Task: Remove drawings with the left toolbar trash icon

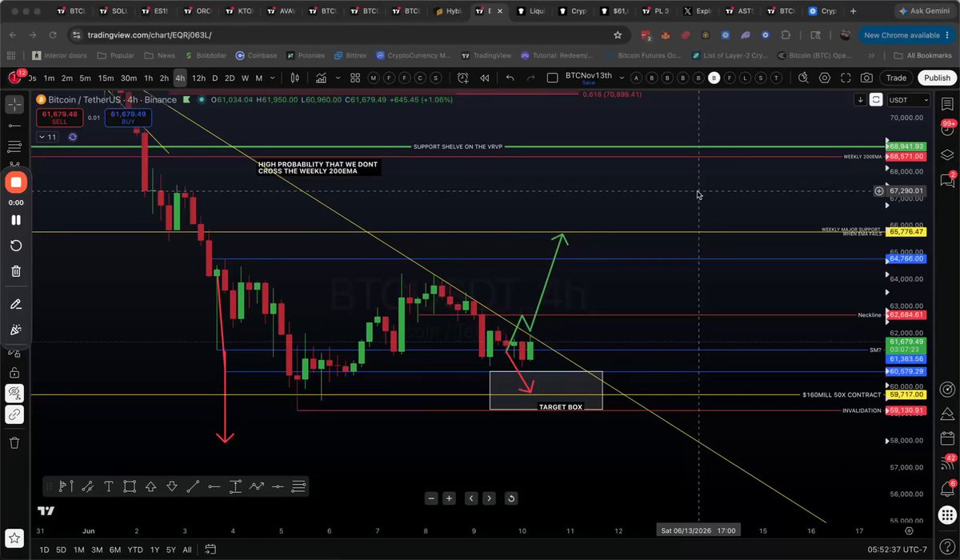Action: [x=15, y=442]
